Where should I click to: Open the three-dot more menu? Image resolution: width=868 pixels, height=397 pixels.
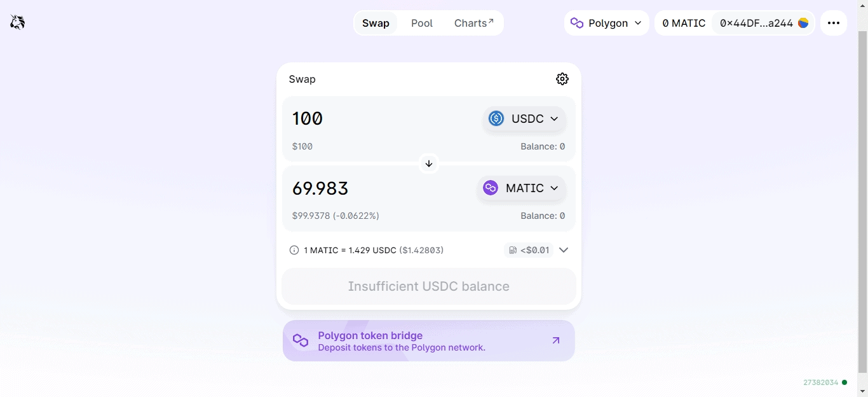(834, 23)
